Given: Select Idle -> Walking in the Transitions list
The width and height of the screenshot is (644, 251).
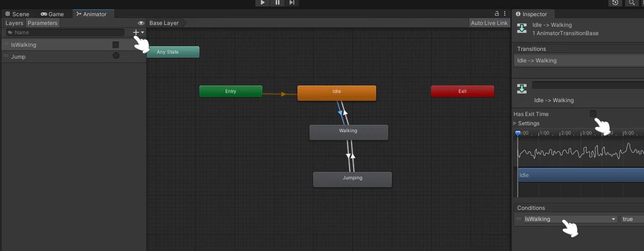Looking at the screenshot, I should [579, 61].
